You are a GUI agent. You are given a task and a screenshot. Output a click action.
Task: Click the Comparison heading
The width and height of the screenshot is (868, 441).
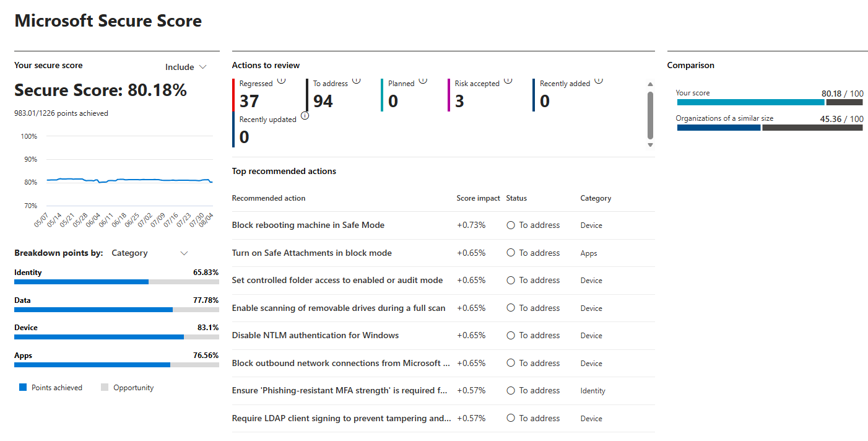[x=691, y=65]
